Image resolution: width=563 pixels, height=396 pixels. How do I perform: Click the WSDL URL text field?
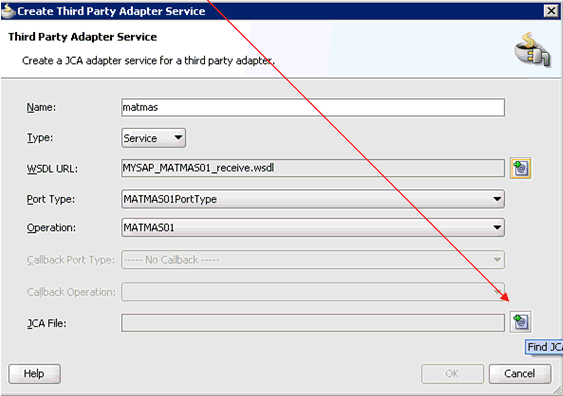click(x=313, y=168)
